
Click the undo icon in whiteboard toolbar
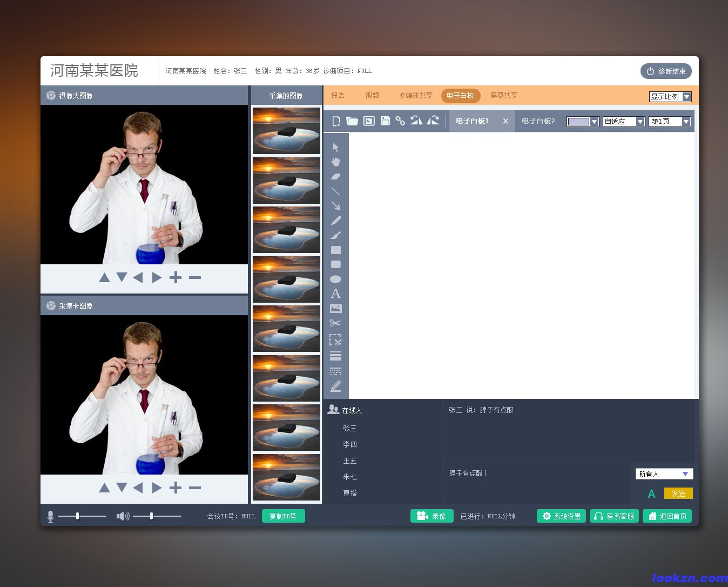(x=416, y=121)
